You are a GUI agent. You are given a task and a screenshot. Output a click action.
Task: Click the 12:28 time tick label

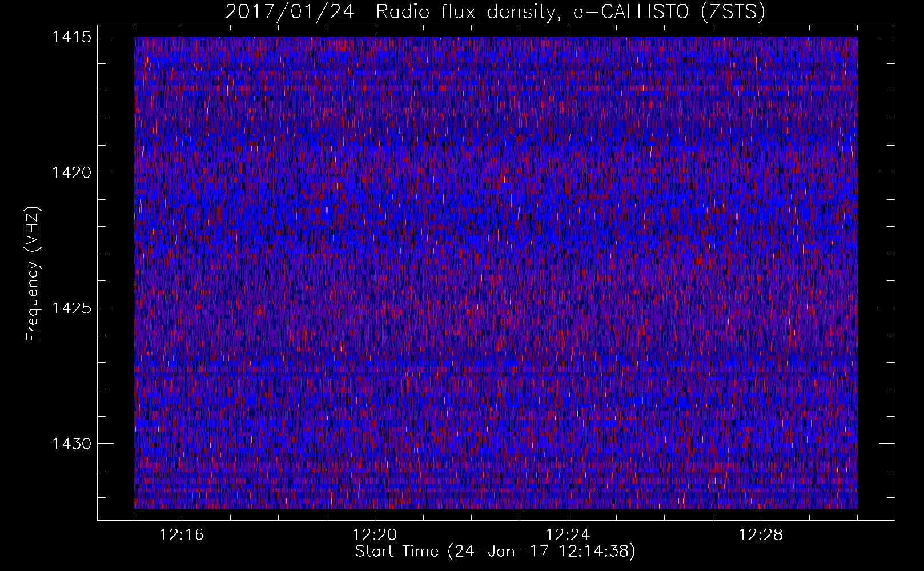pyautogui.click(x=761, y=535)
